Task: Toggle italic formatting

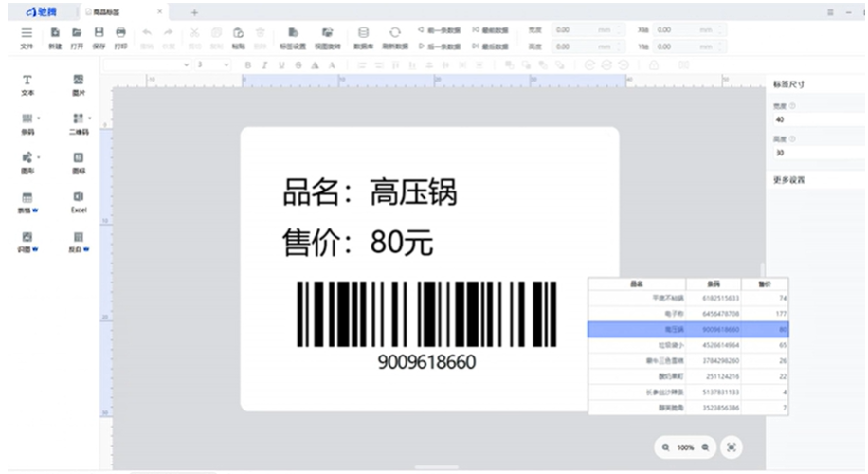Action: [264, 65]
